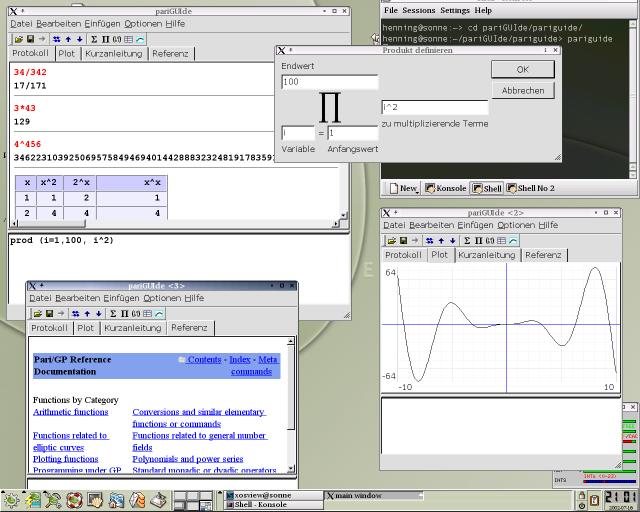Click the blue down arrow in pariGUIde <2> toolbar

[x=453, y=240]
